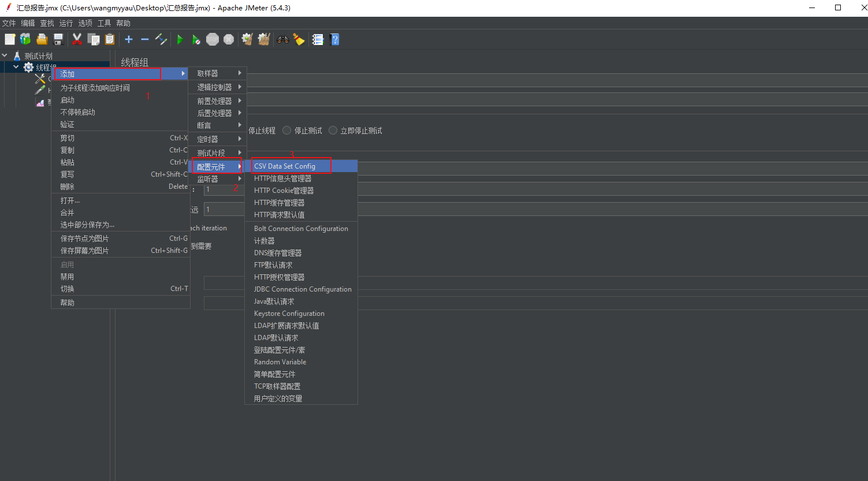Select the 测试计划 flask icon in tree

(x=17, y=55)
